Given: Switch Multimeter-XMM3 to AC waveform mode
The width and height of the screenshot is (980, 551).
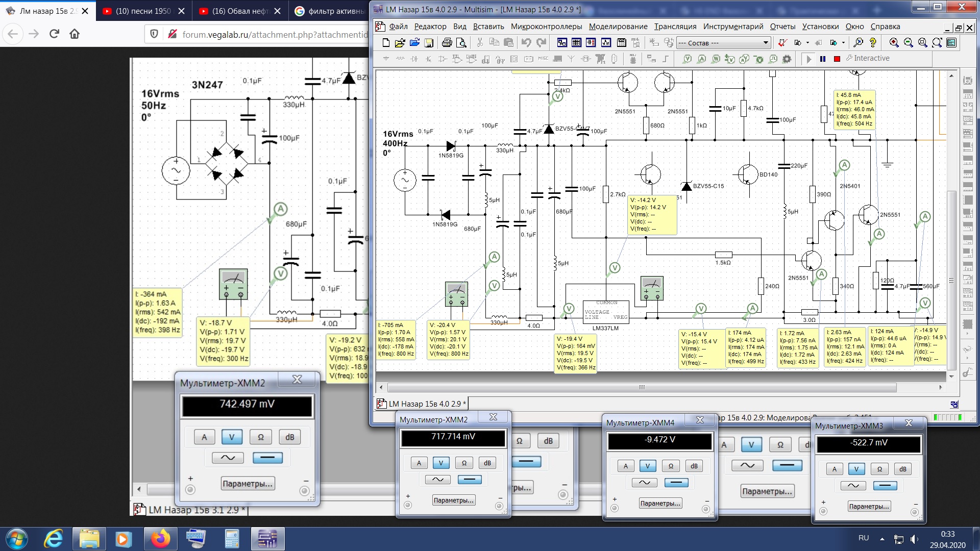Looking at the screenshot, I should pyautogui.click(x=853, y=486).
